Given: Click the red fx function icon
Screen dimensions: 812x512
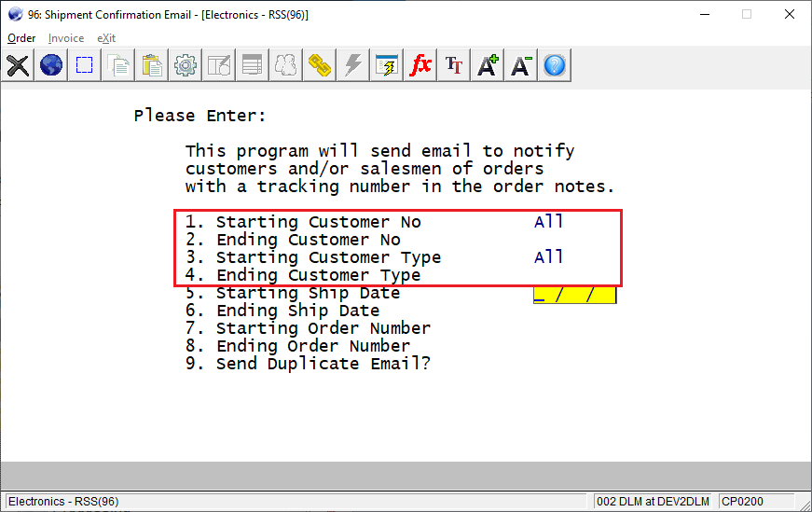Looking at the screenshot, I should [420, 65].
